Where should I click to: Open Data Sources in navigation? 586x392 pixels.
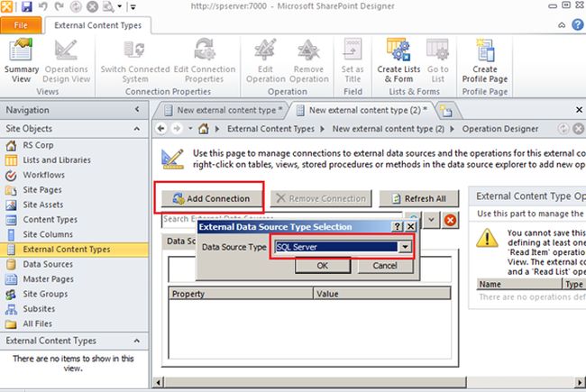(x=48, y=264)
